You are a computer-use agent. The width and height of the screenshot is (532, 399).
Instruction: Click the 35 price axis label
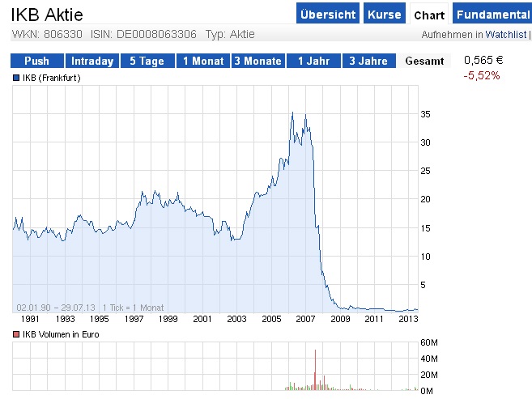click(x=425, y=114)
